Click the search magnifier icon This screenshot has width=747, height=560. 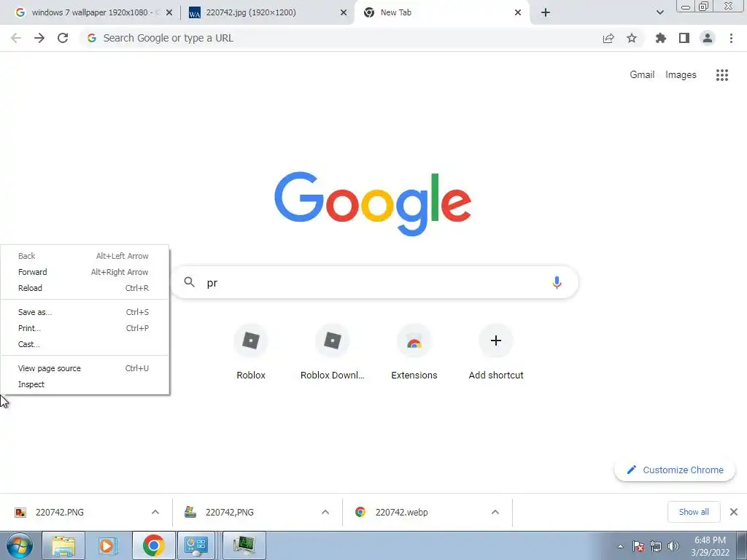click(x=189, y=282)
